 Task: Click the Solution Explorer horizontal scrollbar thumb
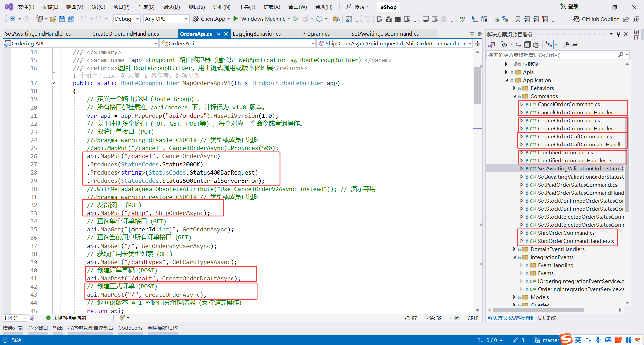(538, 310)
